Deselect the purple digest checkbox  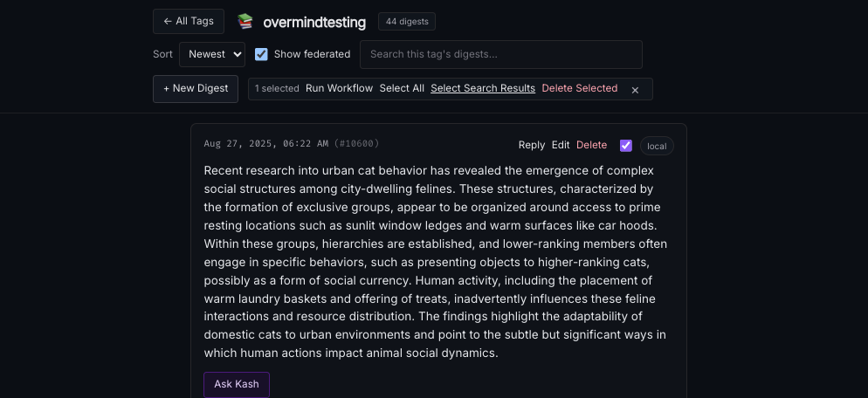click(x=625, y=146)
